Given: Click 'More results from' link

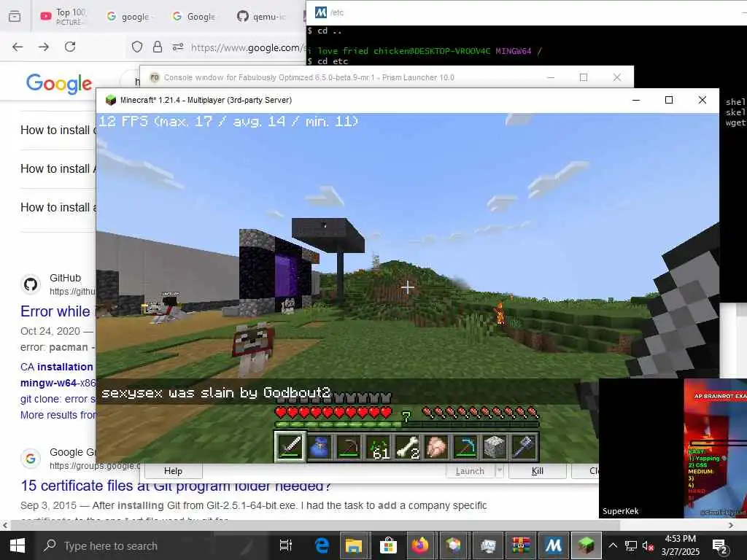Looking at the screenshot, I should click(x=58, y=415).
